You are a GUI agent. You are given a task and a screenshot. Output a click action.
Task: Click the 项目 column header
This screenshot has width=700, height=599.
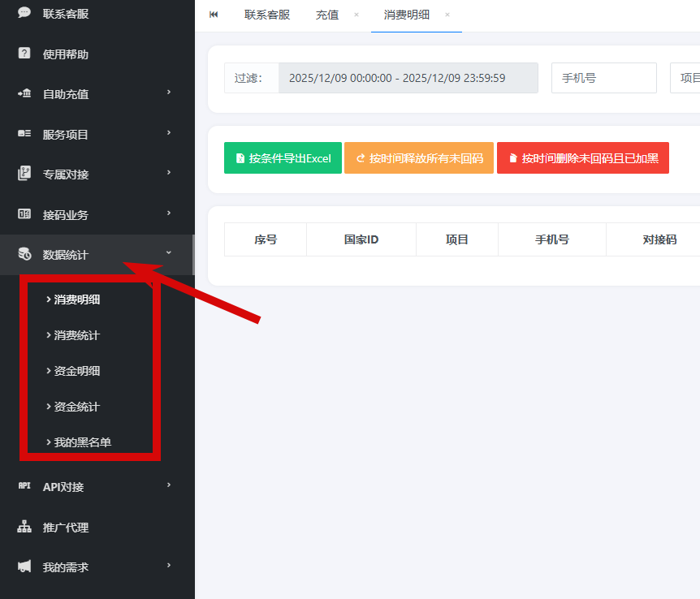[x=456, y=239]
